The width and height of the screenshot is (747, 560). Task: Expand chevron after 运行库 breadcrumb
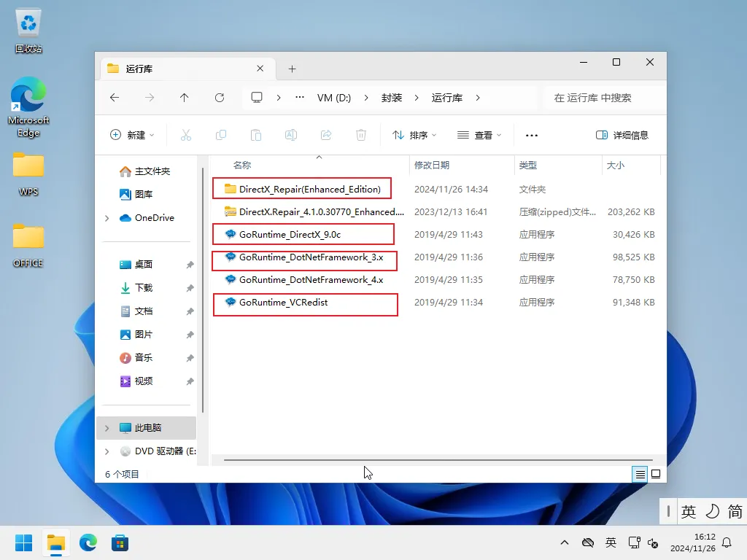tap(477, 98)
